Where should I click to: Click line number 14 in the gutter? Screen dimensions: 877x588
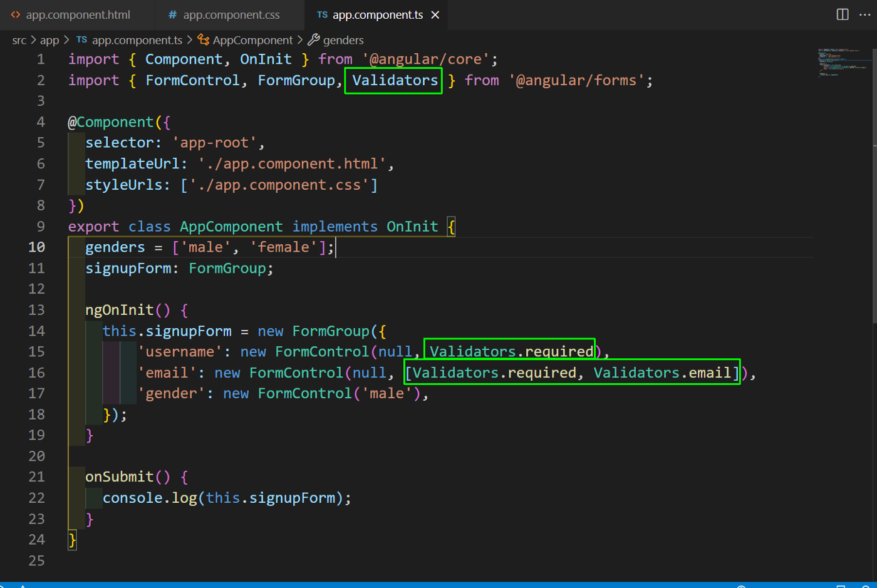[37, 331]
